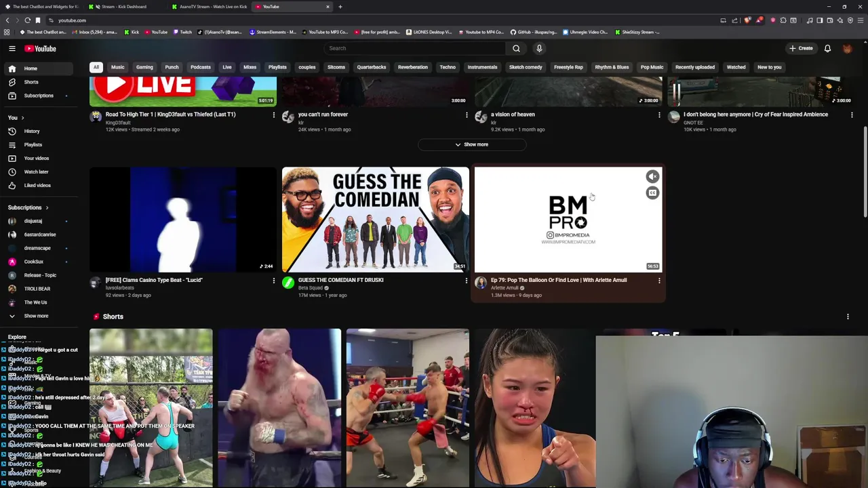Select the New to you chip
Screen dimensions: 868x488
(770, 67)
